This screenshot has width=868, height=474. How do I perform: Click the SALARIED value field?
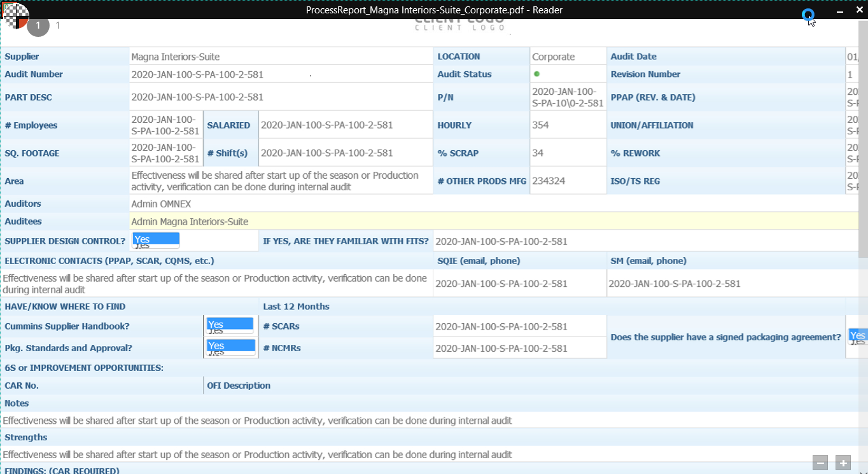coord(346,125)
